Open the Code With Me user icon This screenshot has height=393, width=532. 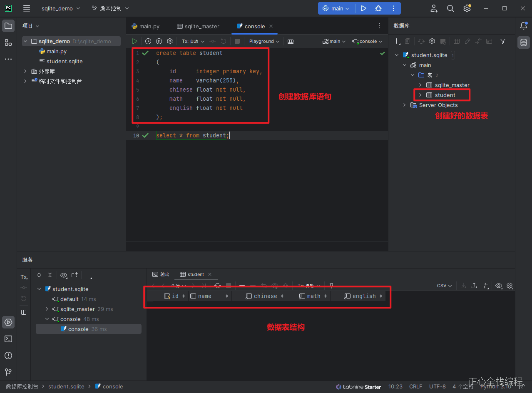pos(434,8)
